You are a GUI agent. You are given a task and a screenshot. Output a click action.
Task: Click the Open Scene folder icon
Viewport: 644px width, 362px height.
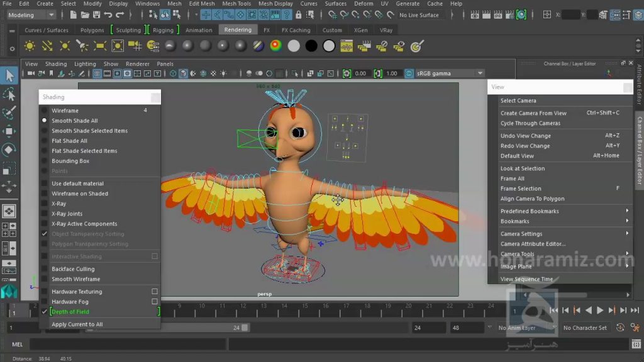coord(85,15)
